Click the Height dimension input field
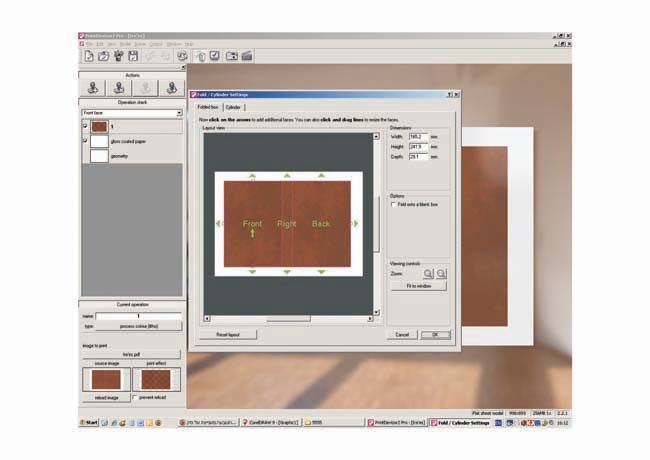This screenshot has height=460, width=650. (x=418, y=146)
